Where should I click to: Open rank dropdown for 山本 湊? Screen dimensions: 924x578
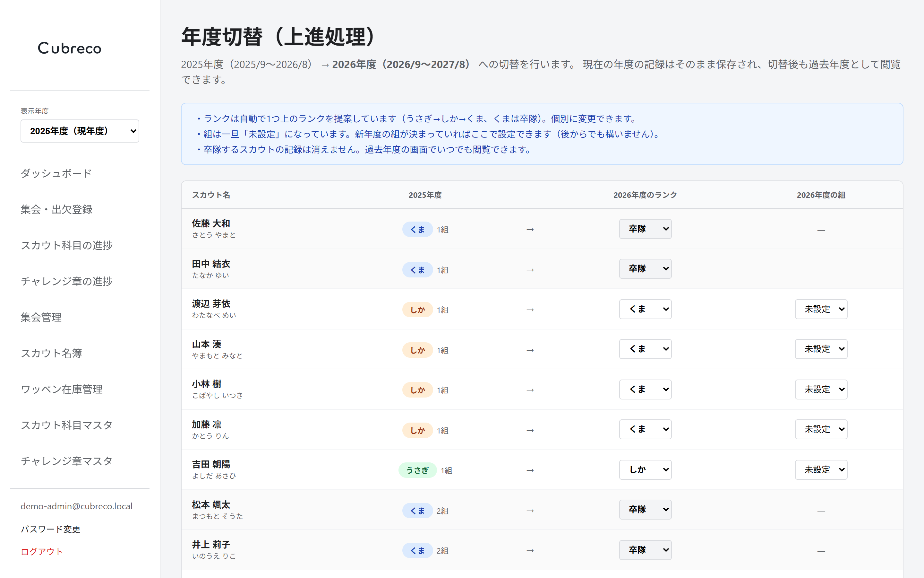[645, 349]
